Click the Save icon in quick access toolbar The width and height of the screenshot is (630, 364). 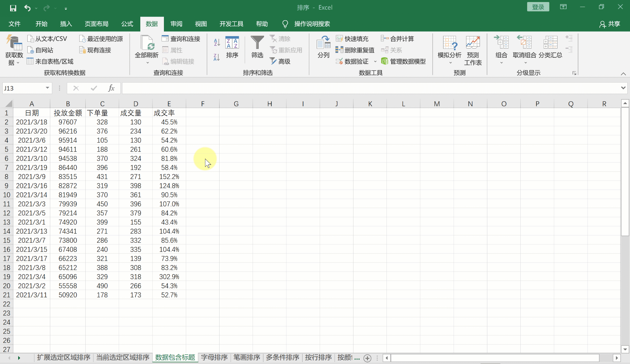coord(13,8)
